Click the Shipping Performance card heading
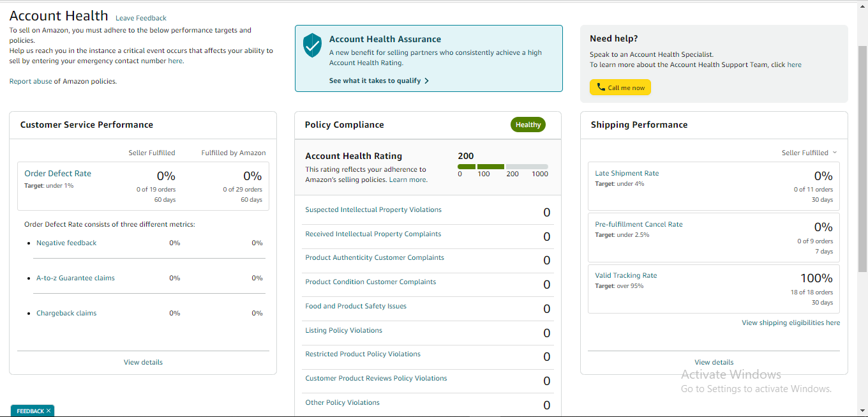This screenshot has height=417, width=868. pos(639,125)
